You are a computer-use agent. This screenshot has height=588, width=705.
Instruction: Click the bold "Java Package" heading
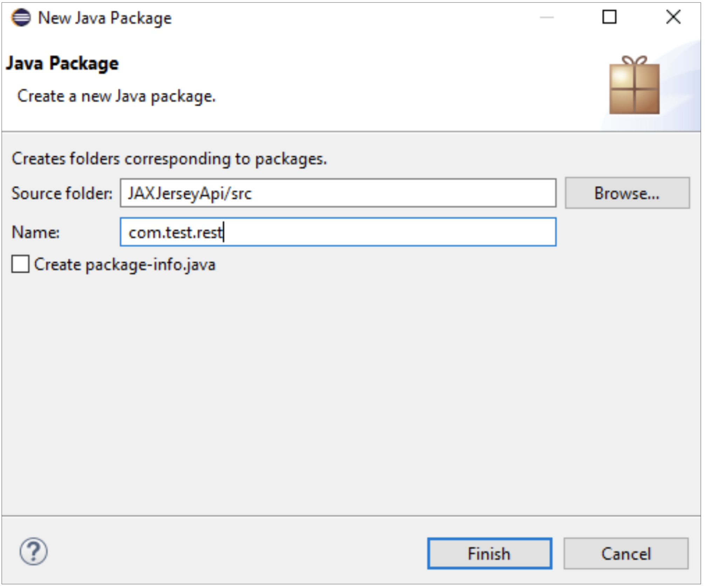(62, 63)
